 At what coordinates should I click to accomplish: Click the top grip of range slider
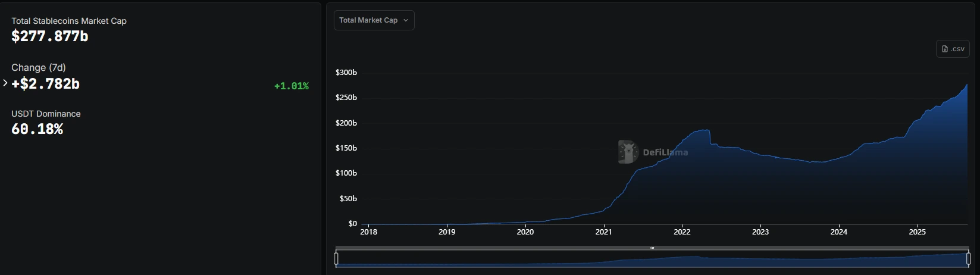[652, 248]
